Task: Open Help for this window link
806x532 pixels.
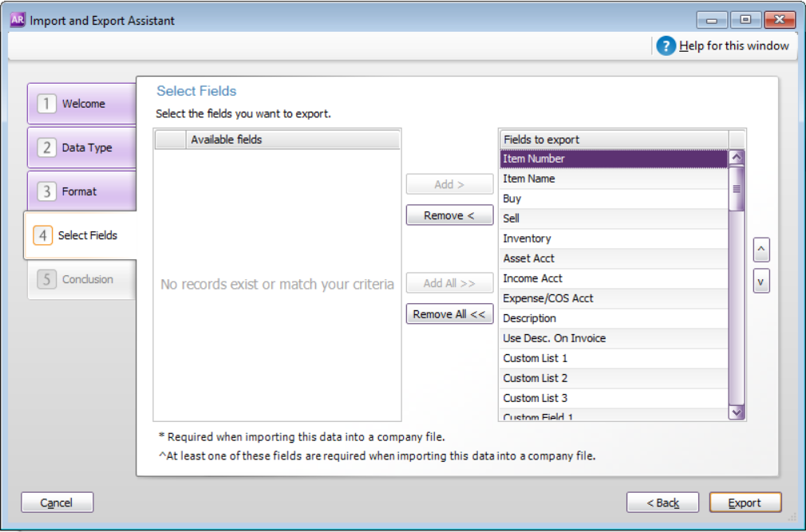Action: (x=733, y=46)
